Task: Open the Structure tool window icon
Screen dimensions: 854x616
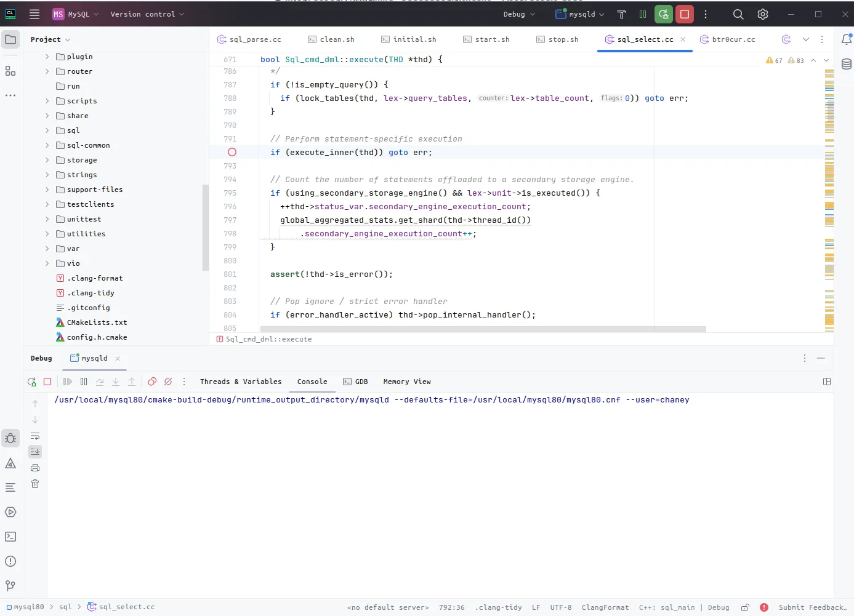Action: [x=10, y=71]
